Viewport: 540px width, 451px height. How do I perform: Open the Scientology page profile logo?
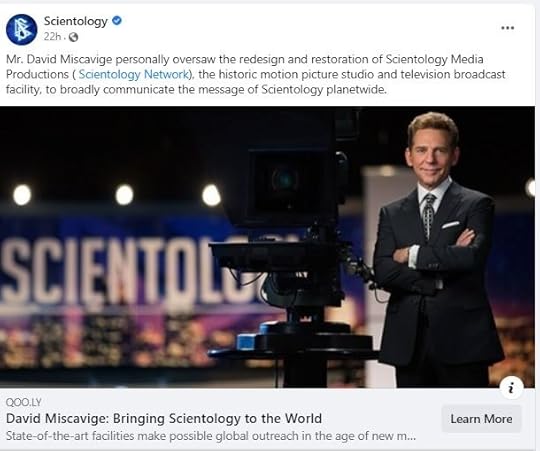coord(21,30)
